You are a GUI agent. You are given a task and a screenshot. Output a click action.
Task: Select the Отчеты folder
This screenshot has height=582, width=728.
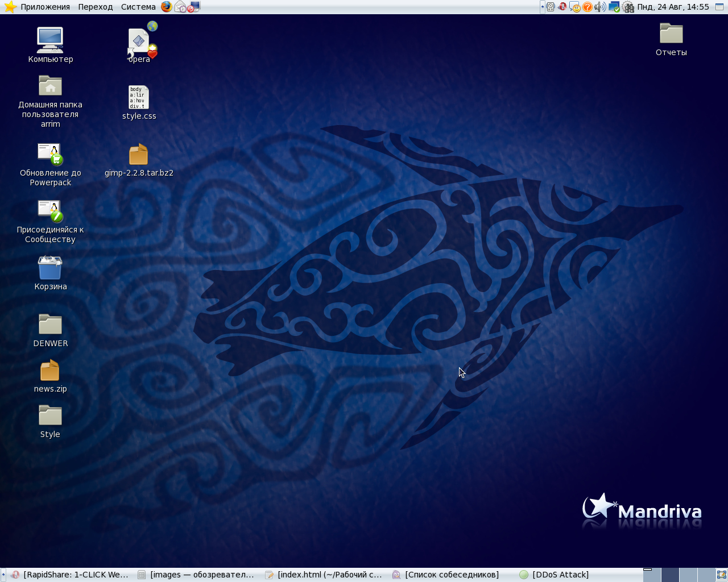coord(671,34)
